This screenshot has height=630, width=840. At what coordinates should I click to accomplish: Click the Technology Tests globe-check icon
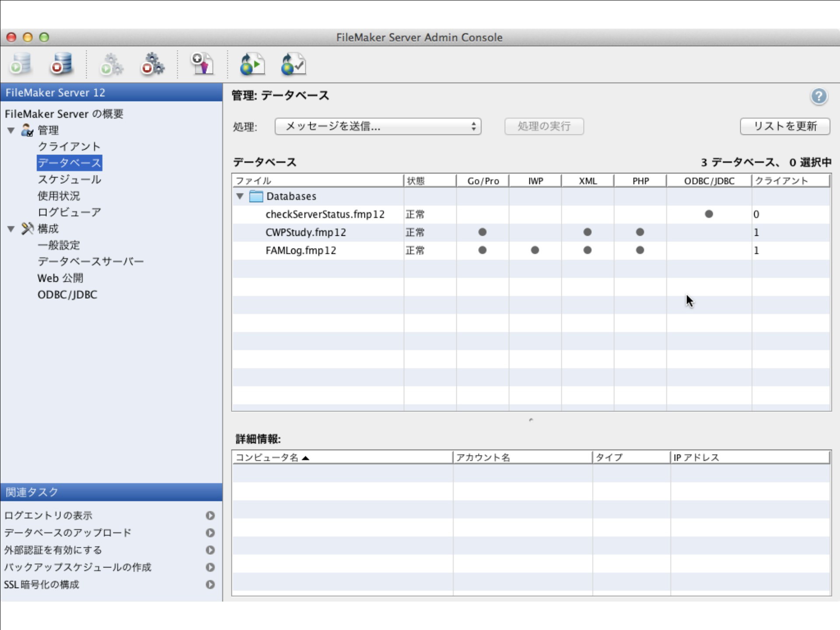(x=293, y=64)
